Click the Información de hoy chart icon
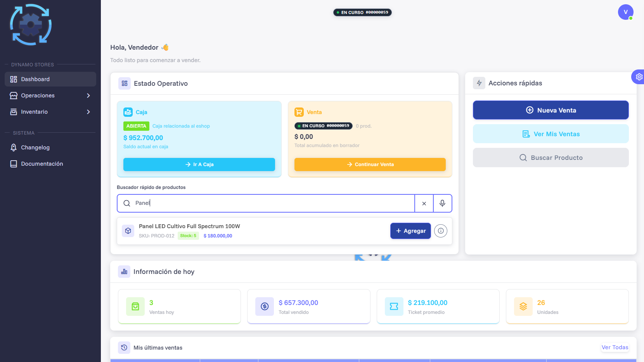This screenshot has height=362, width=644. point(124,272)
